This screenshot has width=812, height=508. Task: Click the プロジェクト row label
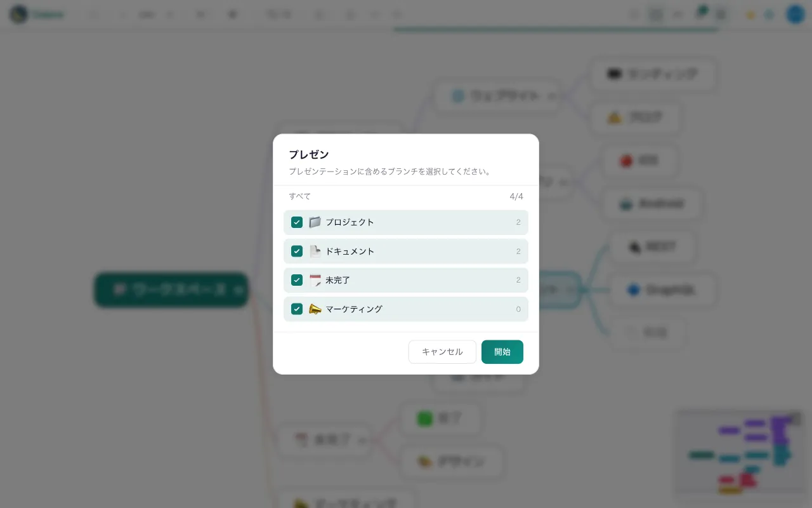tap(350, 222)
